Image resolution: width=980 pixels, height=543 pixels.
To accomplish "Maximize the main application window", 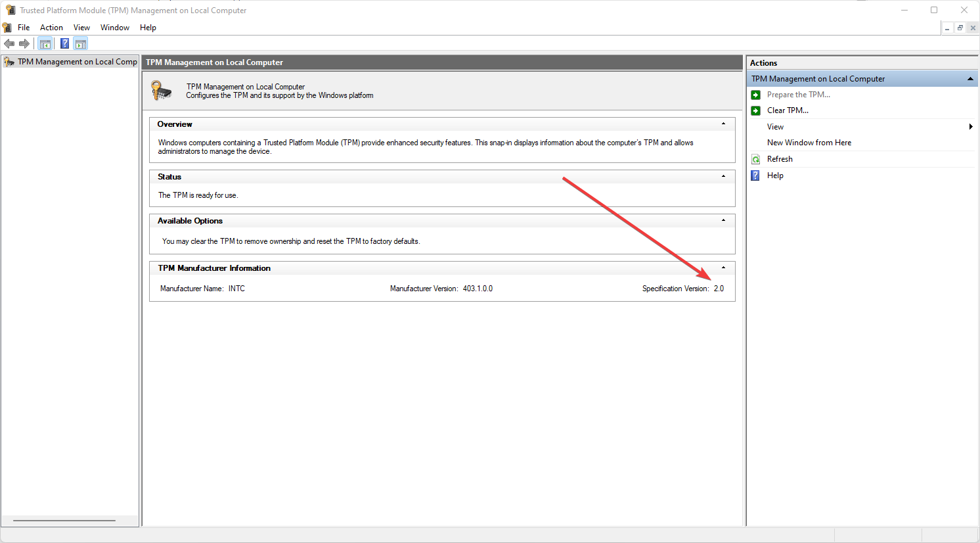I will [934, 10].
